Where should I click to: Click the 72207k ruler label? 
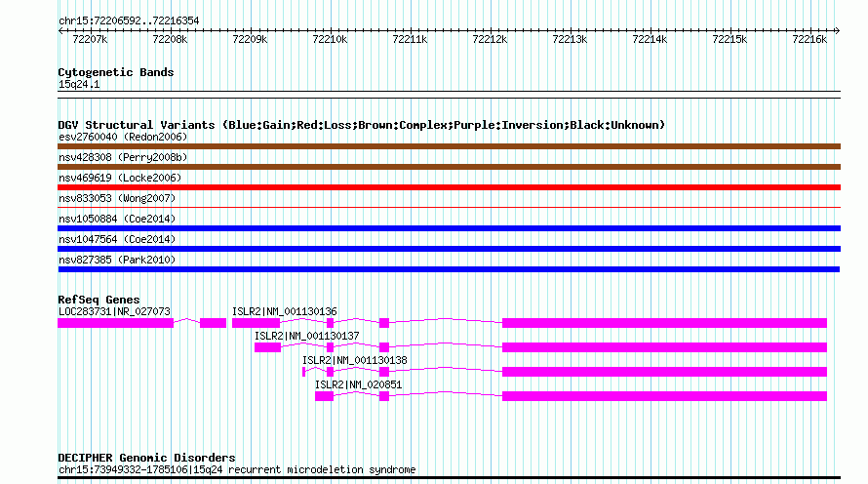(90, 39)
